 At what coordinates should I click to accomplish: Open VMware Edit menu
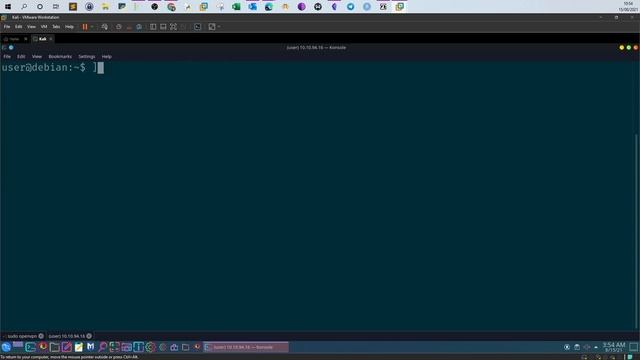pos(19,27)
